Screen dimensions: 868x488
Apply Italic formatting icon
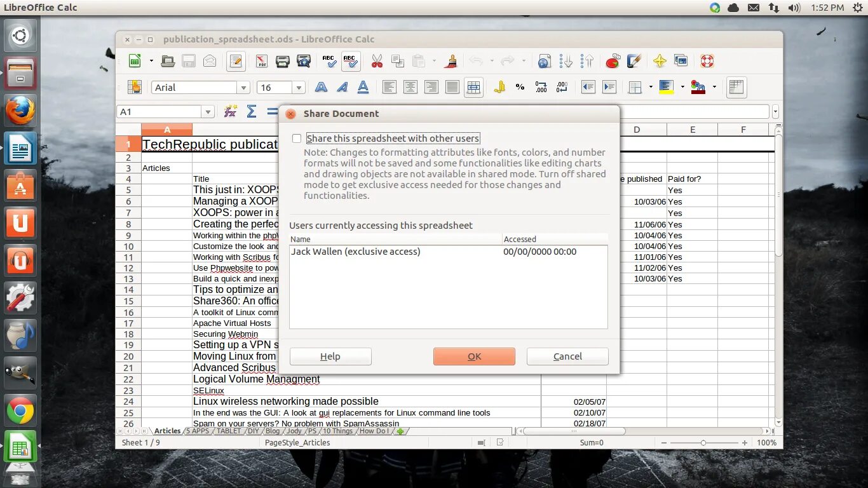point(342,87)
